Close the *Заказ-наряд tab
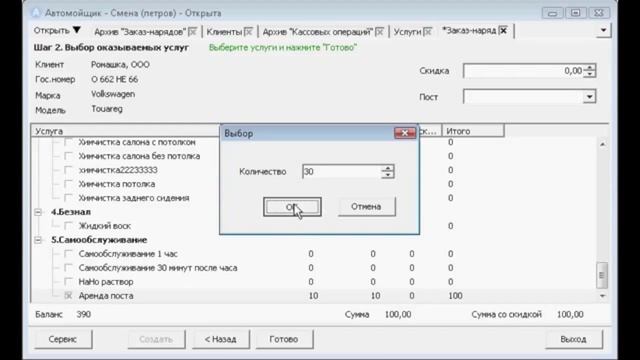Screen dimensions: 640x360 tap(504, 31)
